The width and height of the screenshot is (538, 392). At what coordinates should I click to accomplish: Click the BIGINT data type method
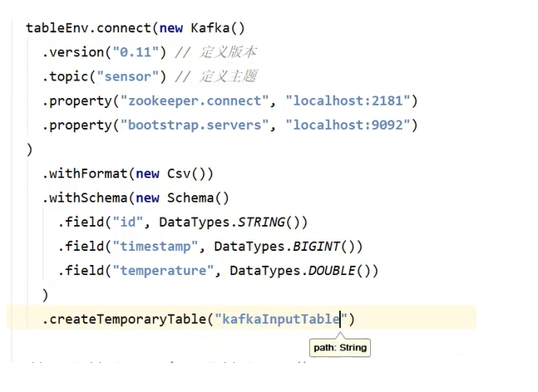click(x=316, y=247)
